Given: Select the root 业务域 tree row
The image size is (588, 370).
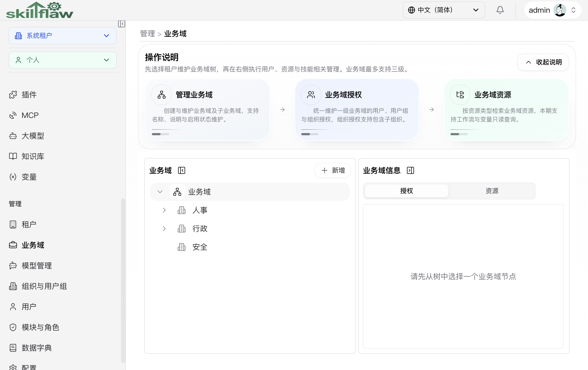Looking at the screenshot, I should (x=250, y=192).
